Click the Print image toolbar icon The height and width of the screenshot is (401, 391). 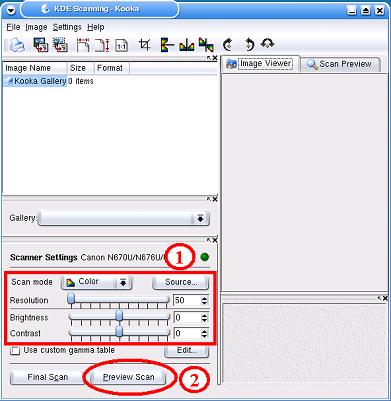coord(17,45)
